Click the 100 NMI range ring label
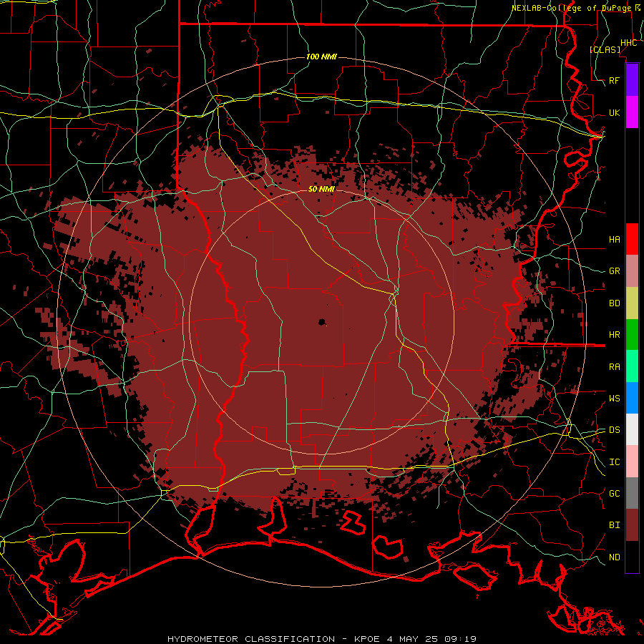The width and height of the screenshot is (644, 644). pos(321,57)
